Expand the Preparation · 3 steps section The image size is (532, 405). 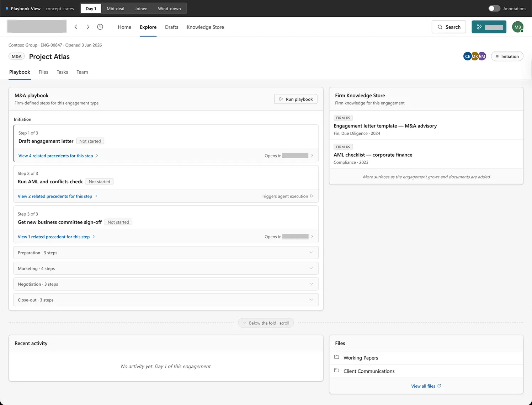click(166, 253)
